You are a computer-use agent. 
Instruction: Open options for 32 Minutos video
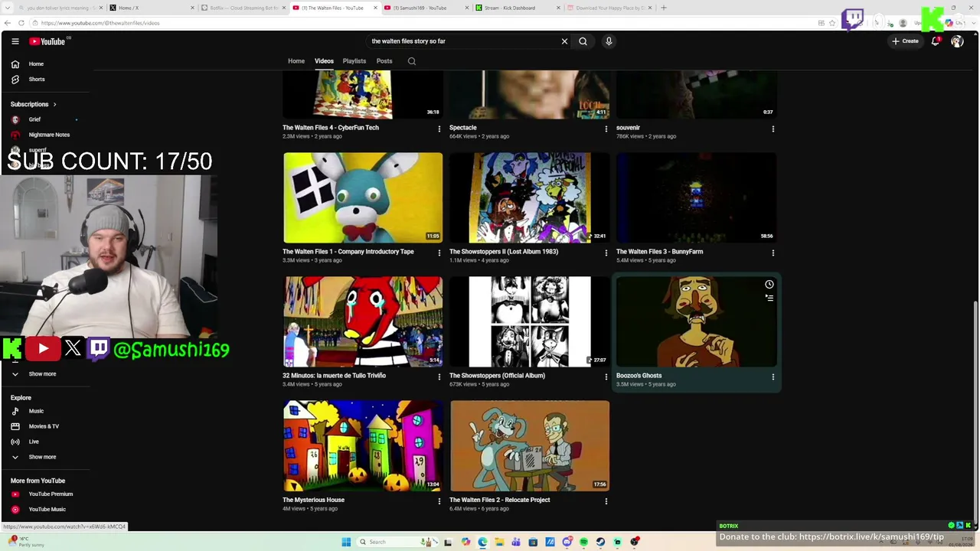pyautogui.click(x=439, y=377)
